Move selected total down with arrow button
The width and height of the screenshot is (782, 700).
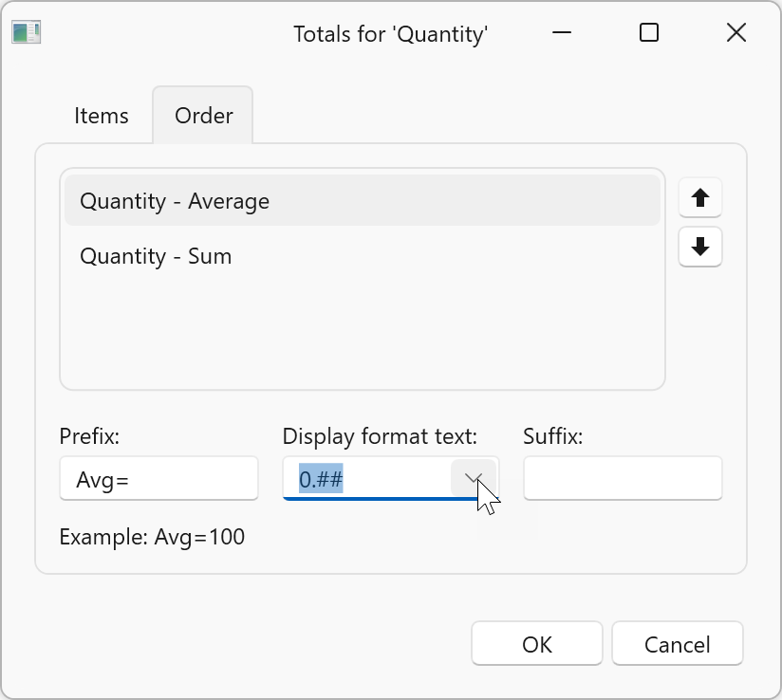click(700, 248)
